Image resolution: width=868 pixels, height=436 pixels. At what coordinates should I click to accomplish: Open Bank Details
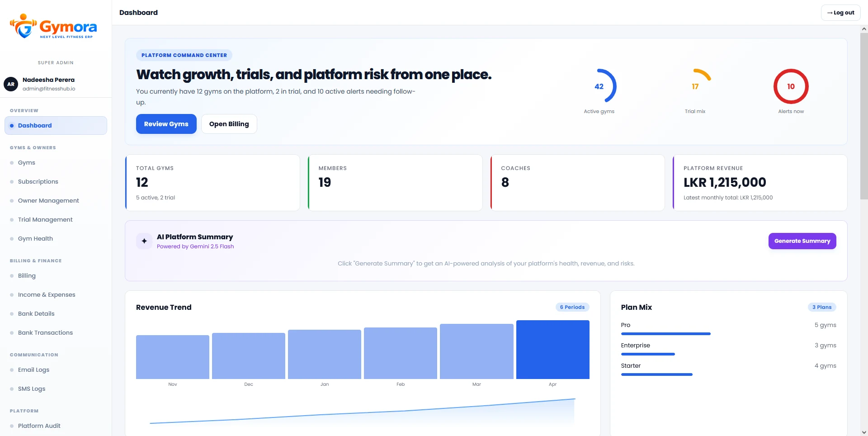(x=56, y=313)
